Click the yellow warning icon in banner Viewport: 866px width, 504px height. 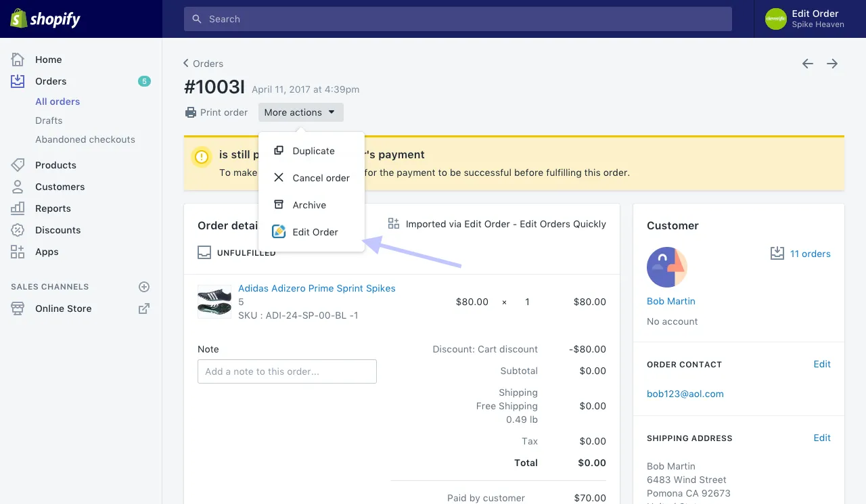[202, 157]
